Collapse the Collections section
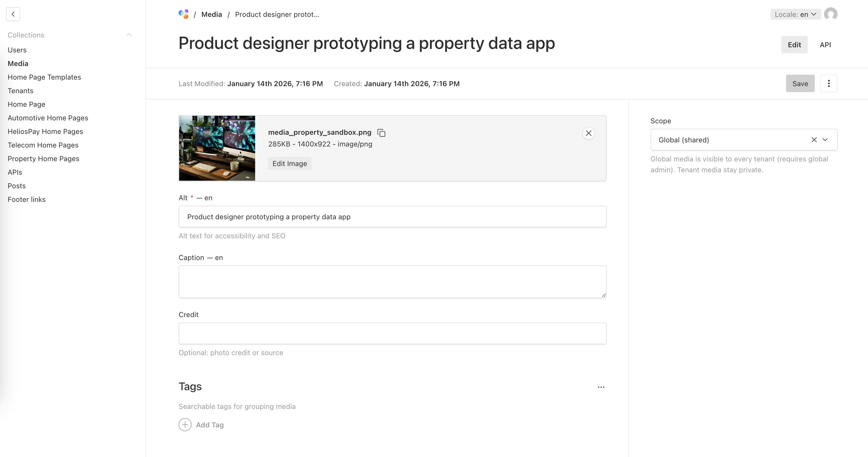Viewport: 868px width, 457px height. point(129,35)
